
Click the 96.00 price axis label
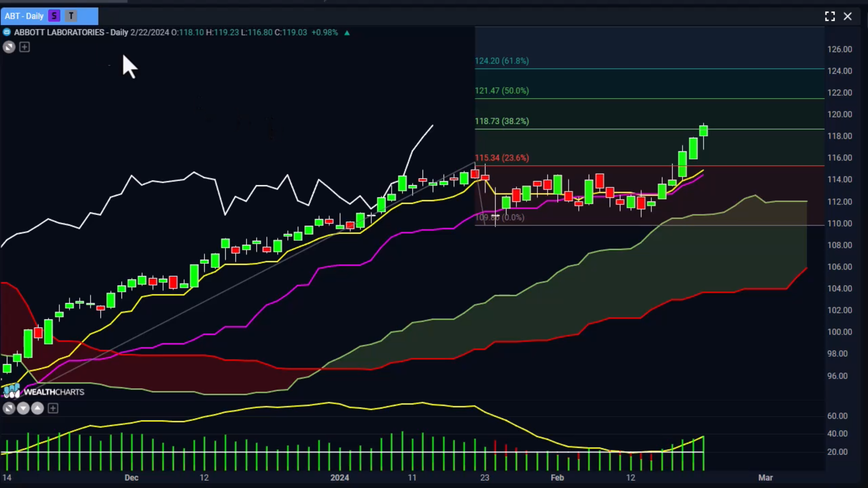[x=837, y=376]
